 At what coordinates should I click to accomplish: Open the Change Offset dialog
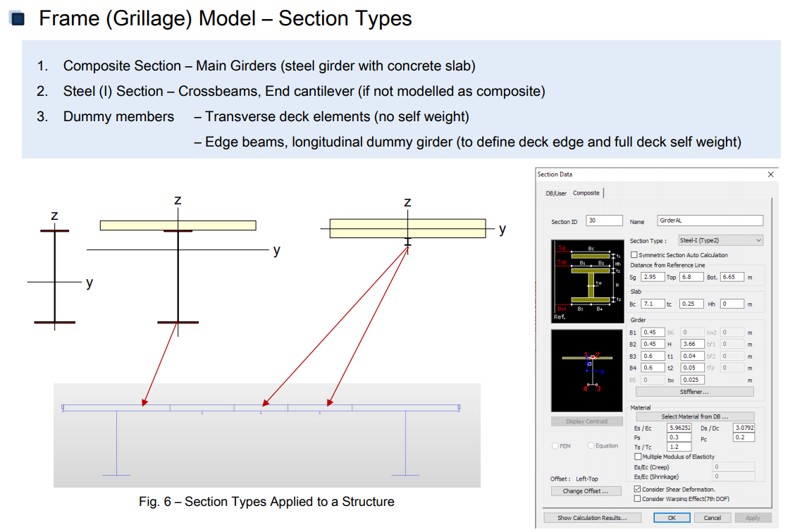[586, 491]
